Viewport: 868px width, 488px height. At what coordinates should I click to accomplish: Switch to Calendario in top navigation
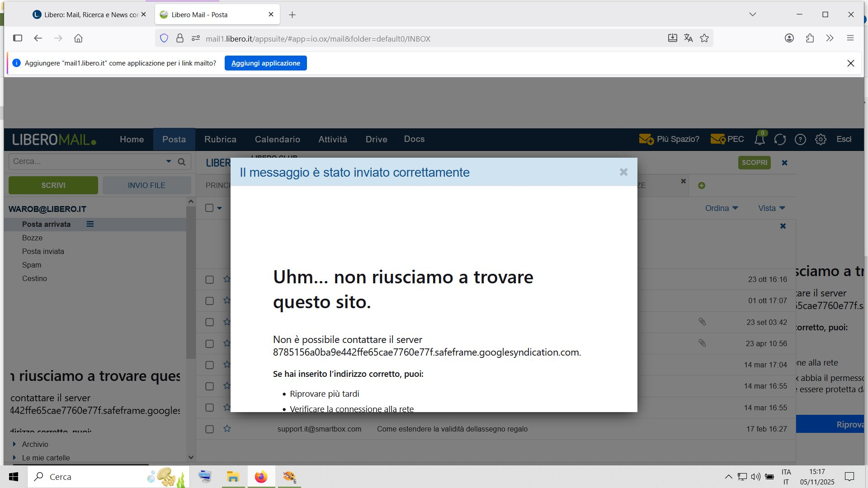click(277, 139)
